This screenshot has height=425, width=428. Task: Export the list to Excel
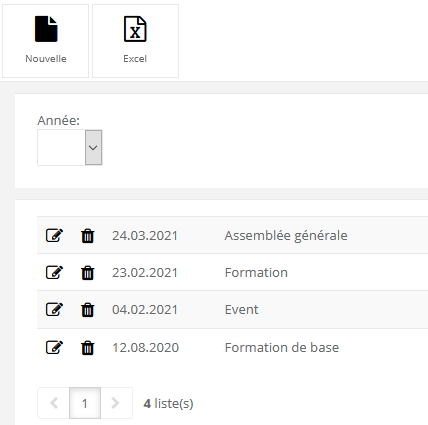[135, 41]
